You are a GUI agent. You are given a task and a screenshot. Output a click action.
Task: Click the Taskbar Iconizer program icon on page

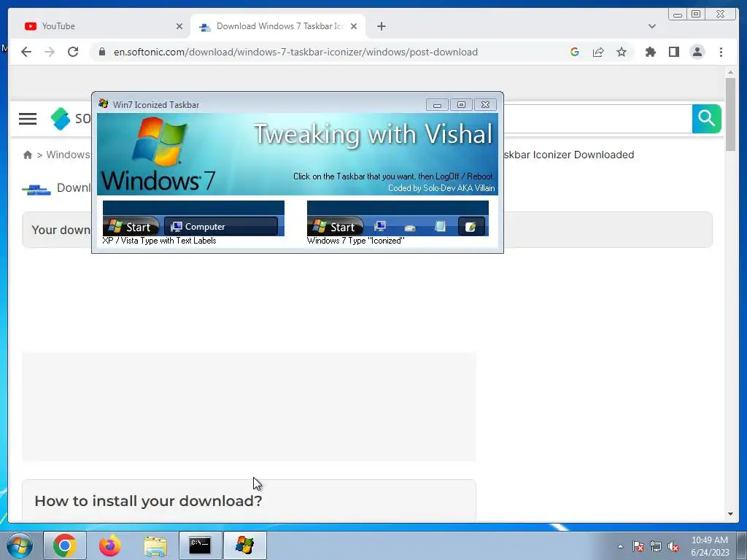[x=36, y=189]
